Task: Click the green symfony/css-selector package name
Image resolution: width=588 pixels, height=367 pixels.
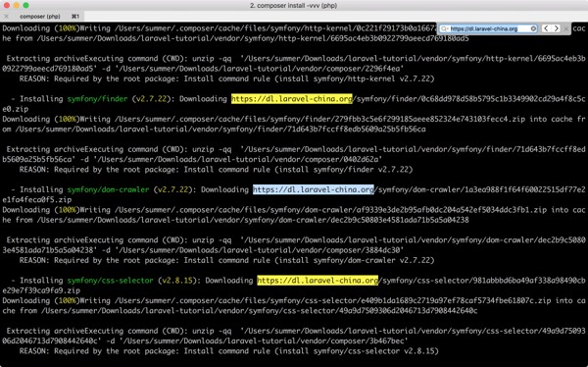Action: coord(110,281)
